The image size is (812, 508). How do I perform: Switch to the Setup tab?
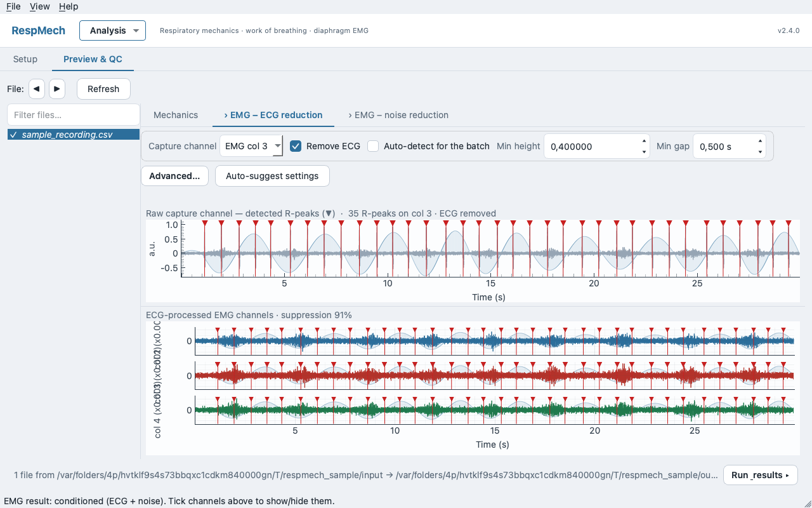pos(25,59)
